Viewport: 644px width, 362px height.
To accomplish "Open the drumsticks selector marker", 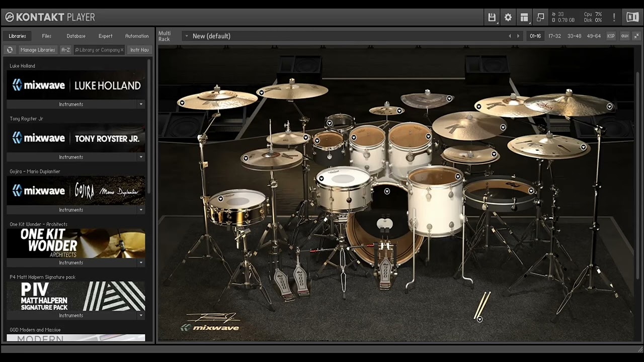I will click(479, 319).
